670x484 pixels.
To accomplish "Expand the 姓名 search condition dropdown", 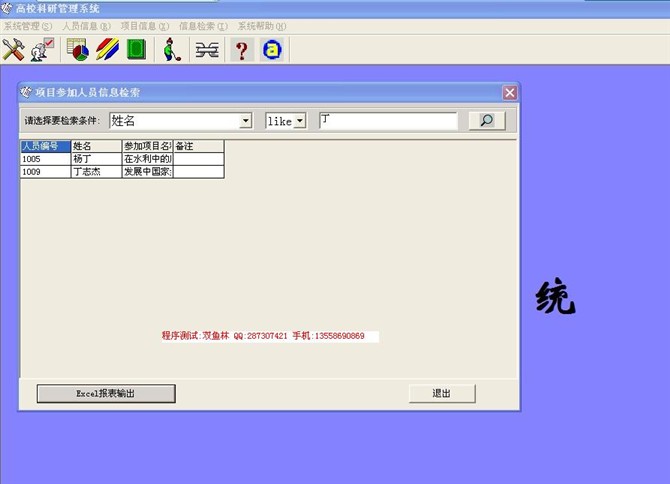I will pyautogui.click(x=246, y=121).
